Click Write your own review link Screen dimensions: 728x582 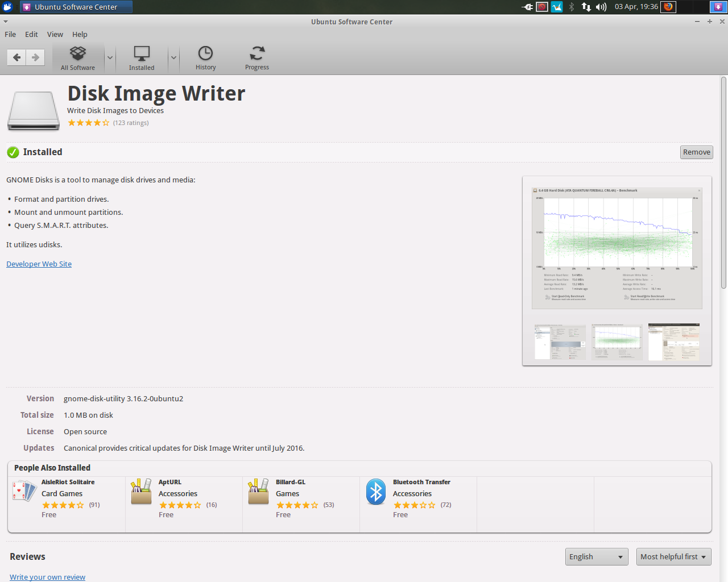click(47, 577)
